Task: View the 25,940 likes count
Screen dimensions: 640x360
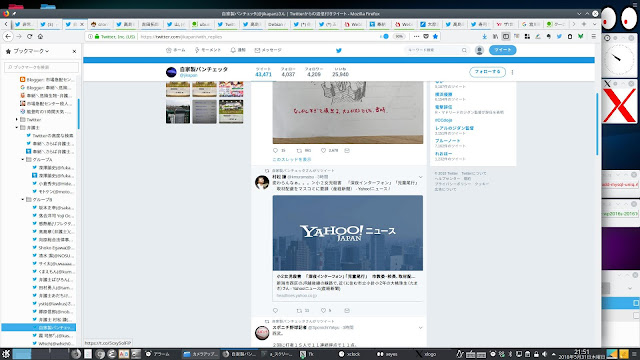Action: pos(340,72)
